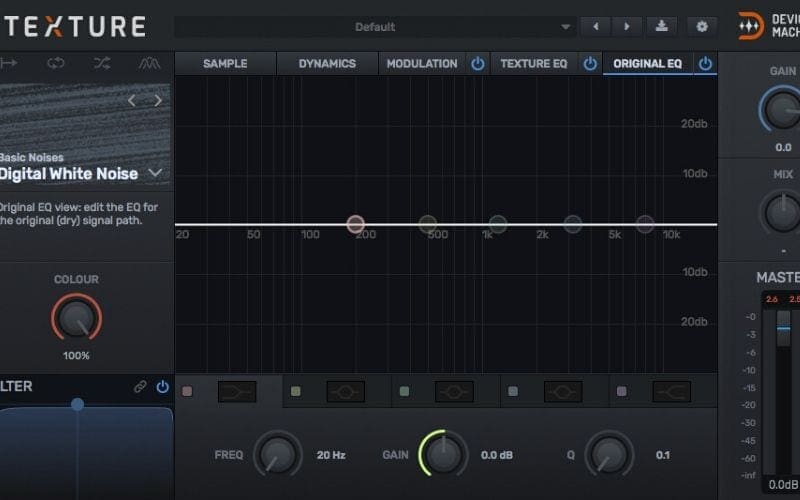This screenshot has height=500, width=800.
Task: Select the green EQ node near 1k
Action: coord(498,224)
